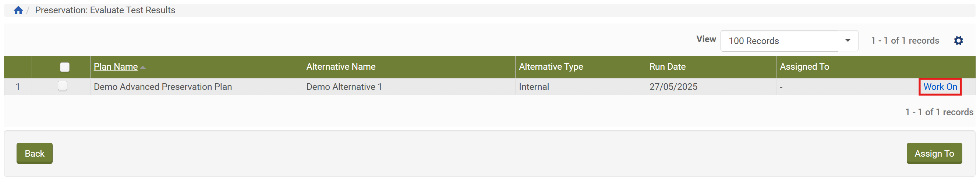Click the Run Date column header
Screen dimensions: 980x186
coord(667,67)
